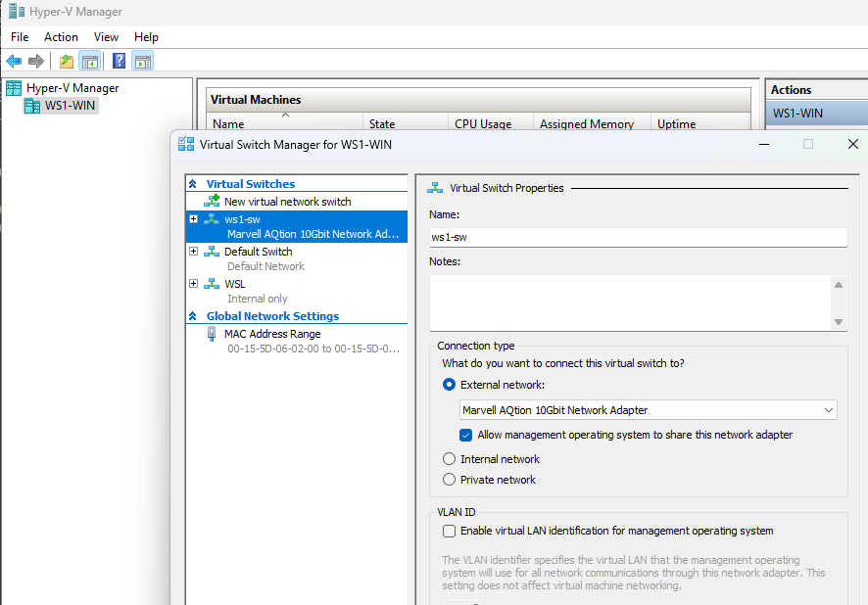Select the MAC Address Range setting
The image size is (868, 605).
(271, 334)
